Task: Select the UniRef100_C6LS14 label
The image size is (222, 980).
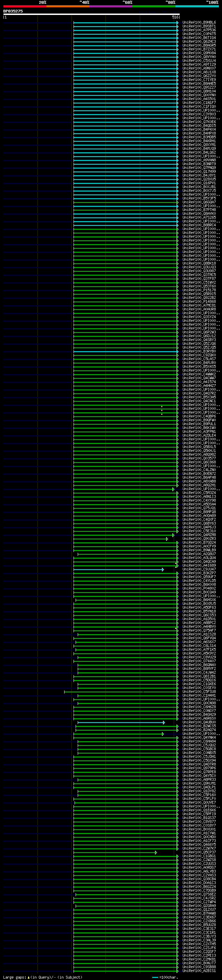Action: [199, 646]
